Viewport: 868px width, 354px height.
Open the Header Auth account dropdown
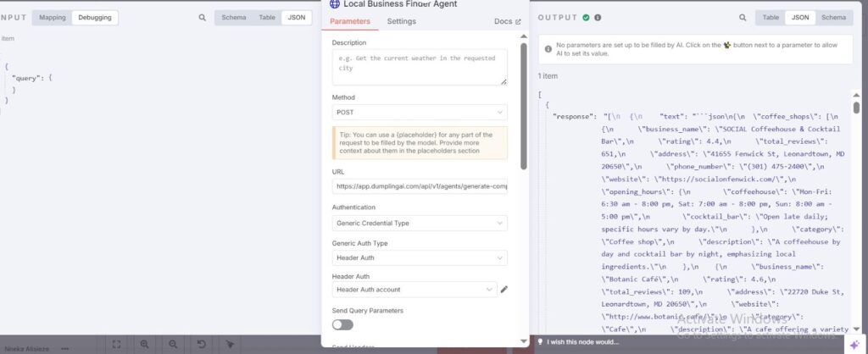coord(415,290)
